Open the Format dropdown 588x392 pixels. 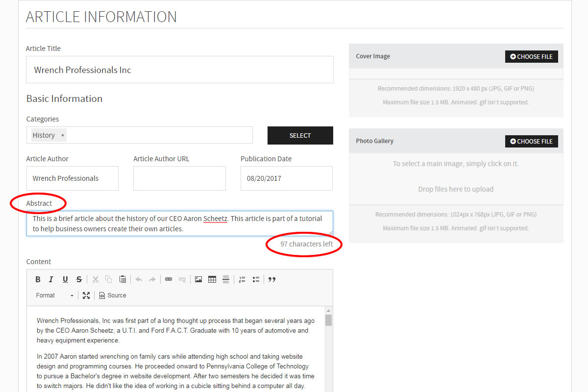tap(54, 295)
